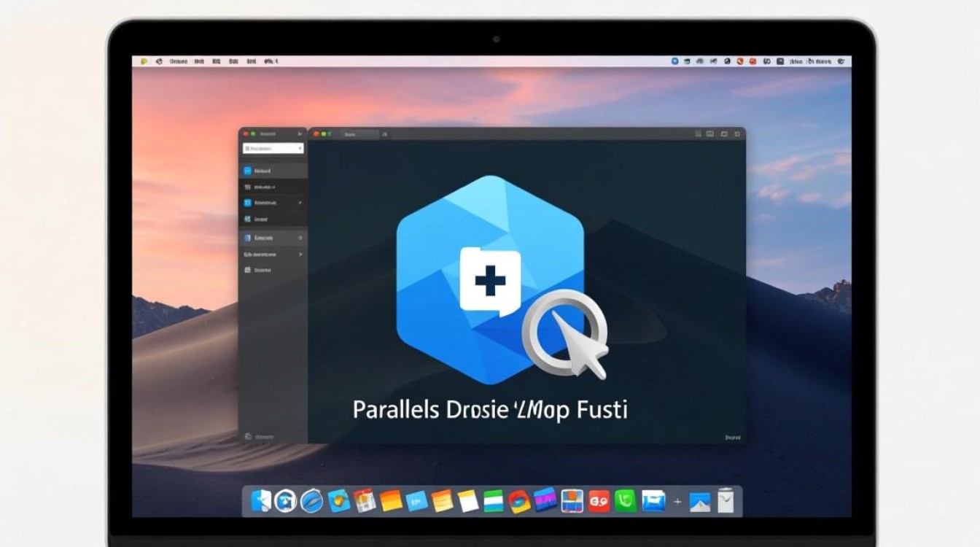Open the Apple menu in menu bar
Image resolution: width=980 pixels, height=547 pixels.
tap(144, 62)
